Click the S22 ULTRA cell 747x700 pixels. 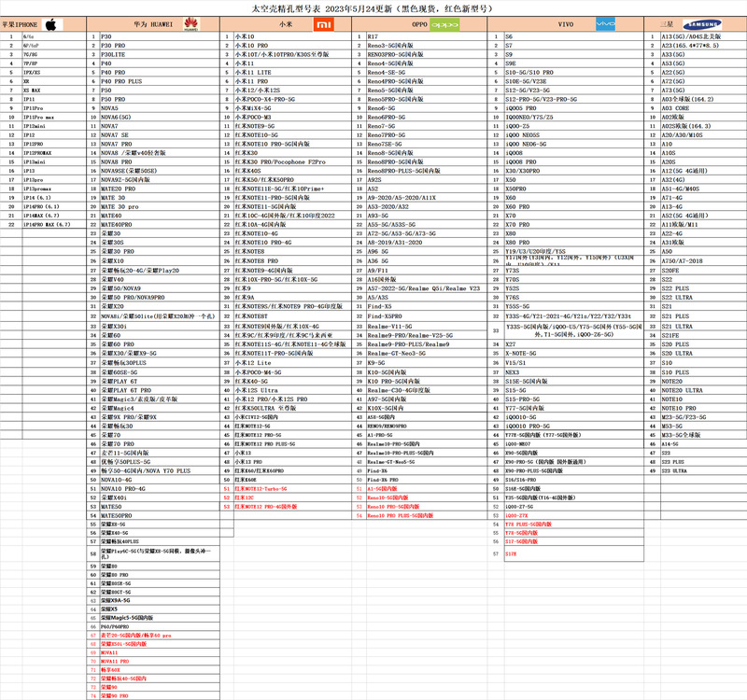pyautogui.click(x=703, y=298)
